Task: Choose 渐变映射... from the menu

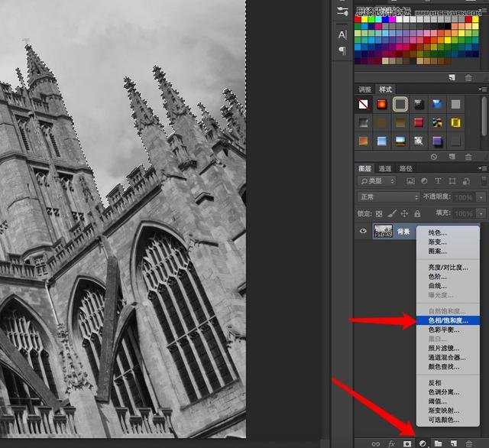Action: click(x=448, y=411)
